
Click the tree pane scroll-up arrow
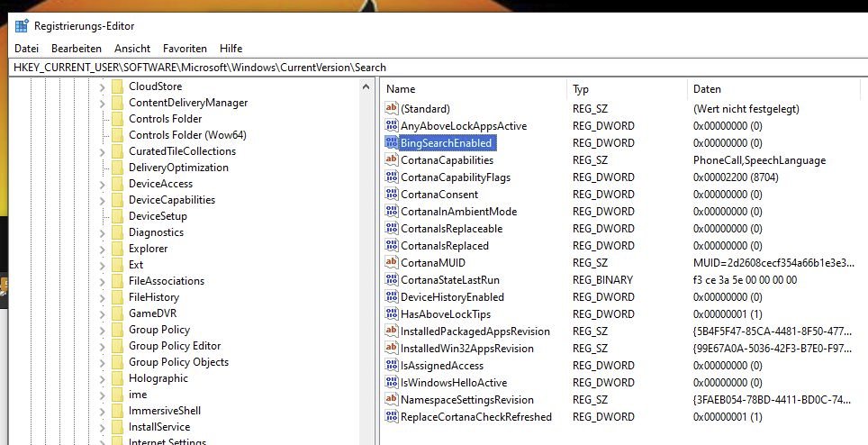366,86
